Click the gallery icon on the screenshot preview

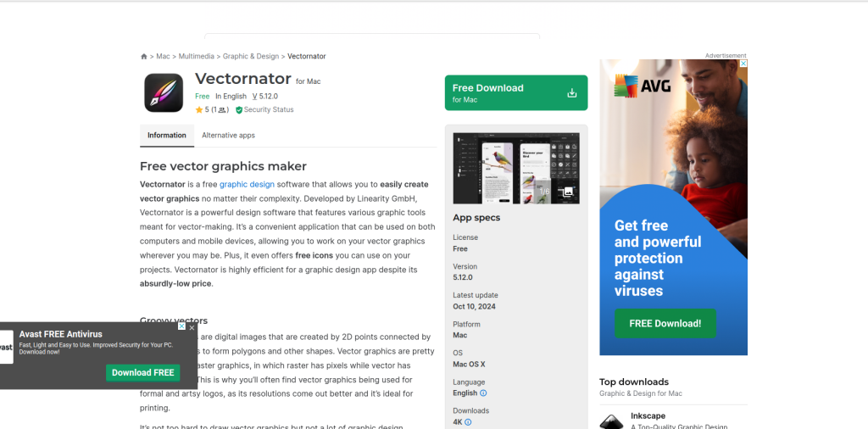click(567, 192)
